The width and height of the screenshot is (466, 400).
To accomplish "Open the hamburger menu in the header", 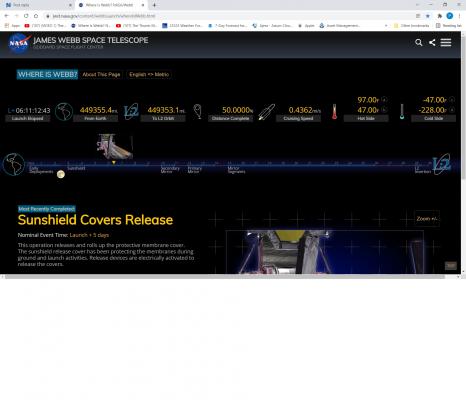I will coord(446,42).
